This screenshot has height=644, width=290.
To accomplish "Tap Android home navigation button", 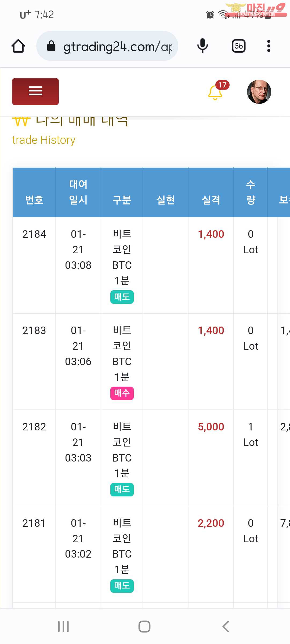I will (x=144, y=627).
